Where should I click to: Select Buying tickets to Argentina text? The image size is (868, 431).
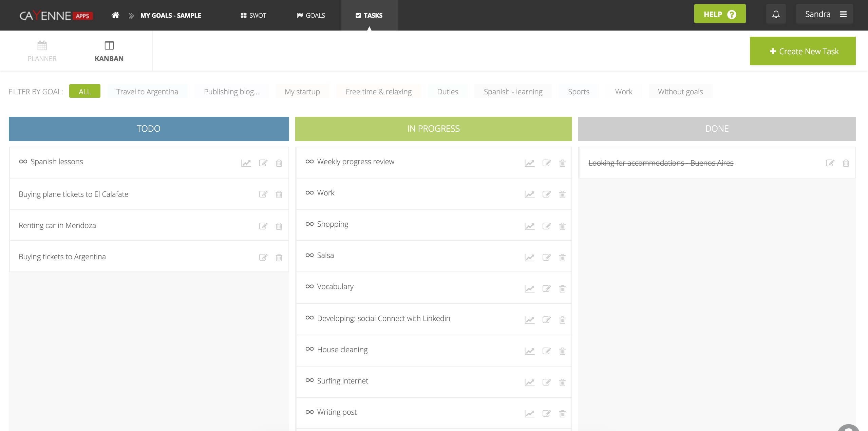tap(62, 257)
